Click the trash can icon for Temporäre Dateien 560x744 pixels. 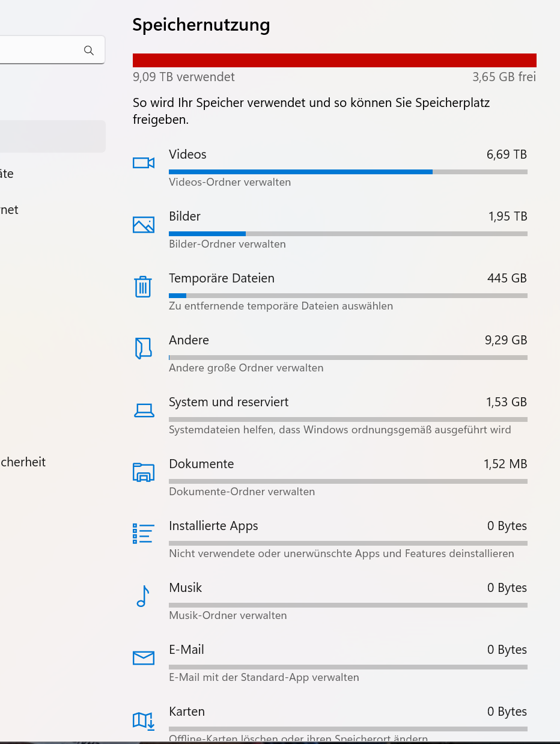[x=143, y=287]
